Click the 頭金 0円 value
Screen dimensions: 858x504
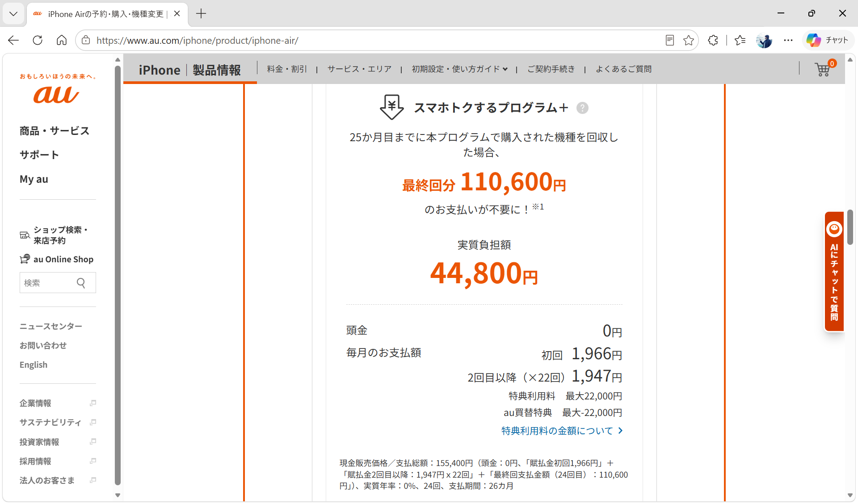pyautogui.click(x=612, y=331)
